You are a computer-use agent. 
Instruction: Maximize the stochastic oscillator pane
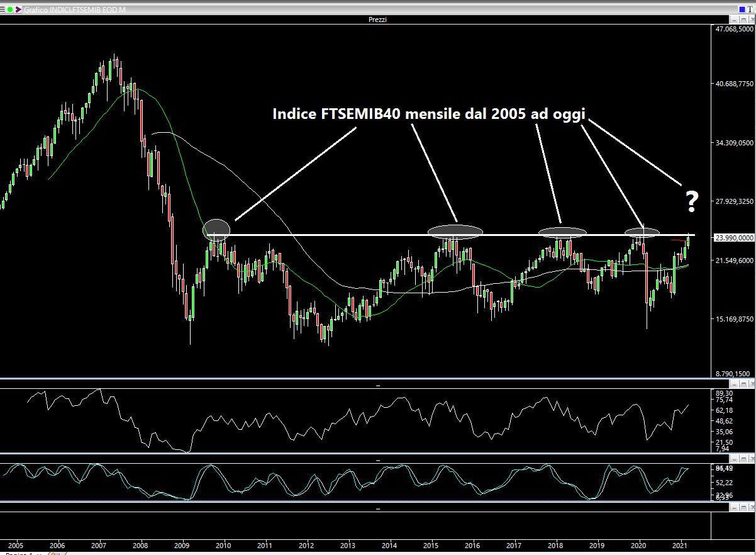[742, 459]
